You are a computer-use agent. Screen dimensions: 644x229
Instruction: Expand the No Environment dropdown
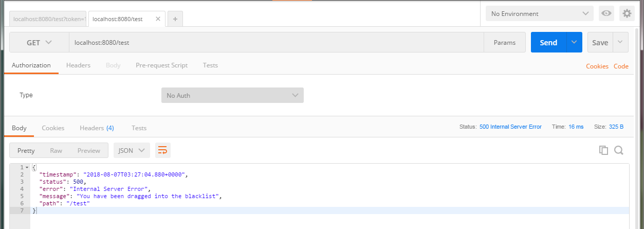pos(539,14)
